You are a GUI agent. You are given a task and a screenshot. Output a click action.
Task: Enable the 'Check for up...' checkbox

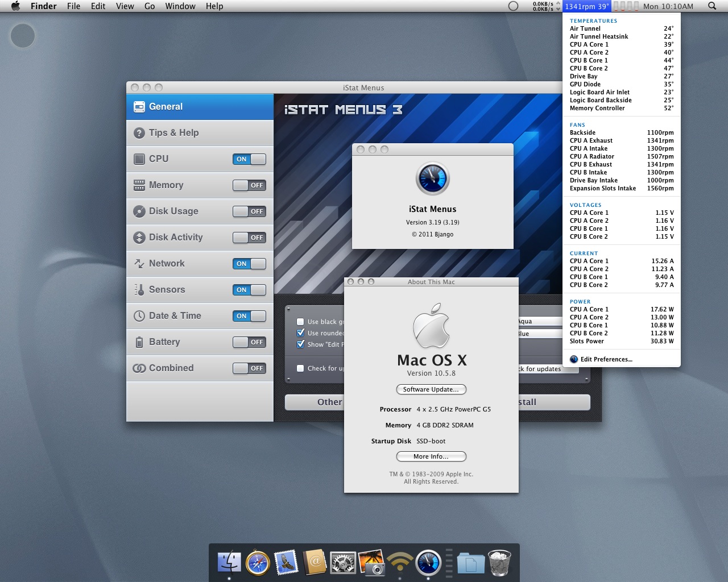pos(300,368)
